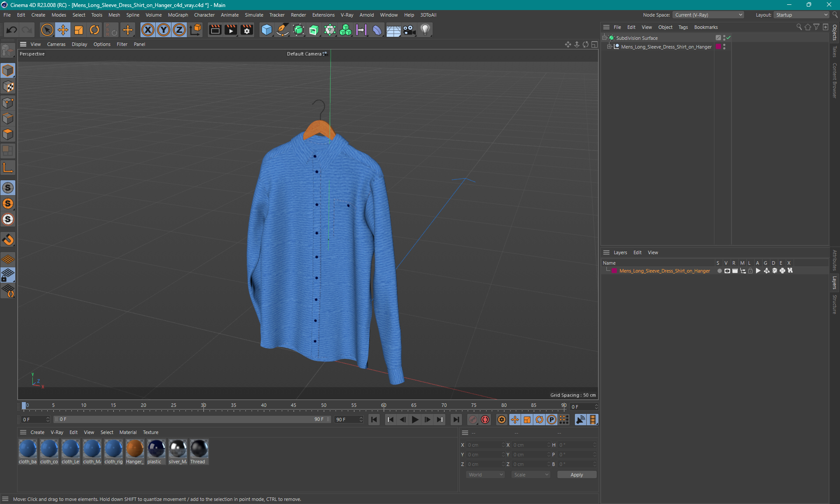Open World coordinate dropdown
The image size is (840, 504).
485,475
